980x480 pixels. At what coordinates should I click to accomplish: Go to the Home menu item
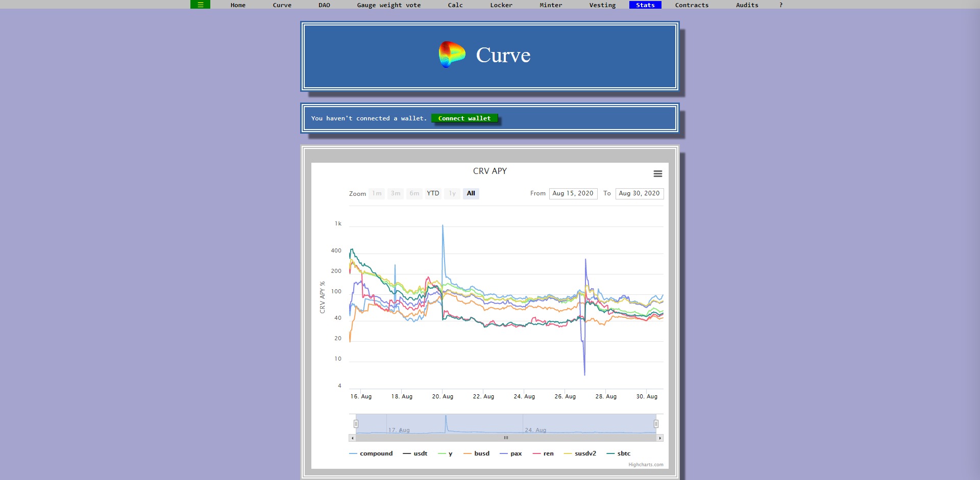tap(238, 5)
